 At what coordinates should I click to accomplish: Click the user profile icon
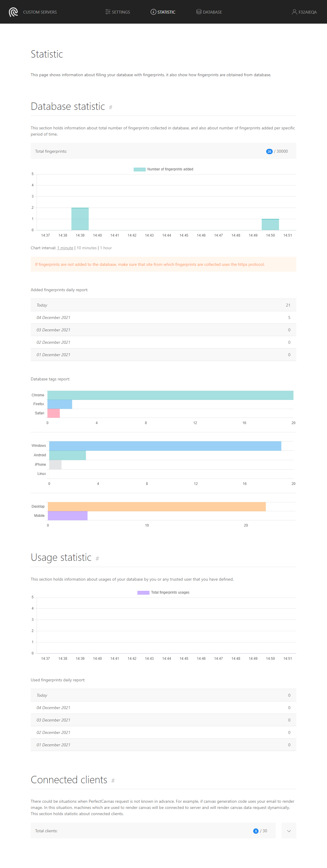tap(294, 12)
